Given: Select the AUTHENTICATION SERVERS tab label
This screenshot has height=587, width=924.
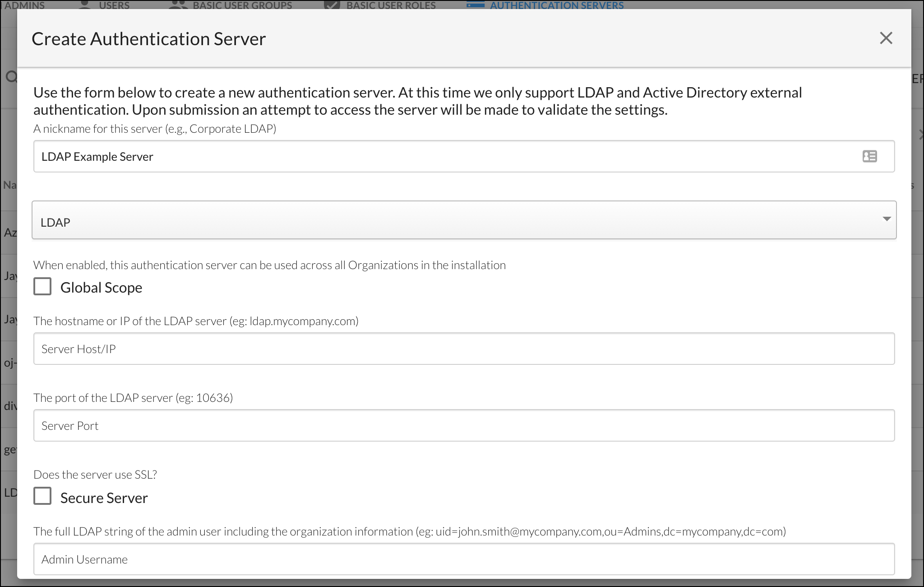Looking at the screenshot, I should (557, 5).
